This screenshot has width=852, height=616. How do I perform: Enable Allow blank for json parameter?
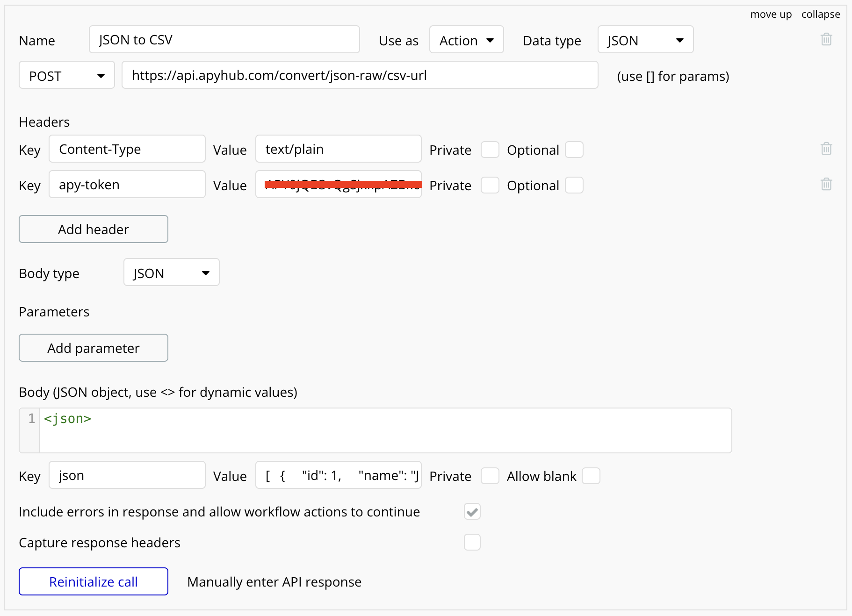click(x=591, y=476)
